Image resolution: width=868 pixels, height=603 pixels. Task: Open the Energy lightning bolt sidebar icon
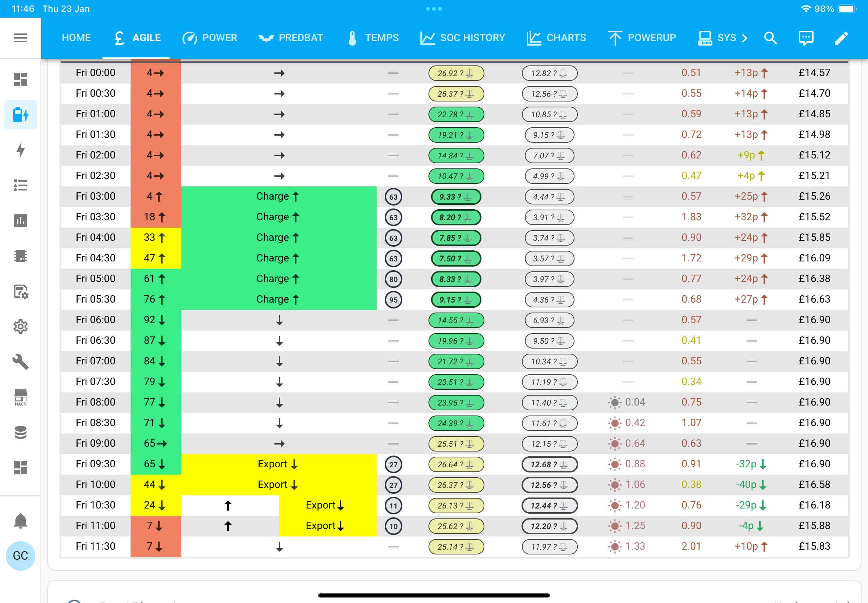pos(20,150)
